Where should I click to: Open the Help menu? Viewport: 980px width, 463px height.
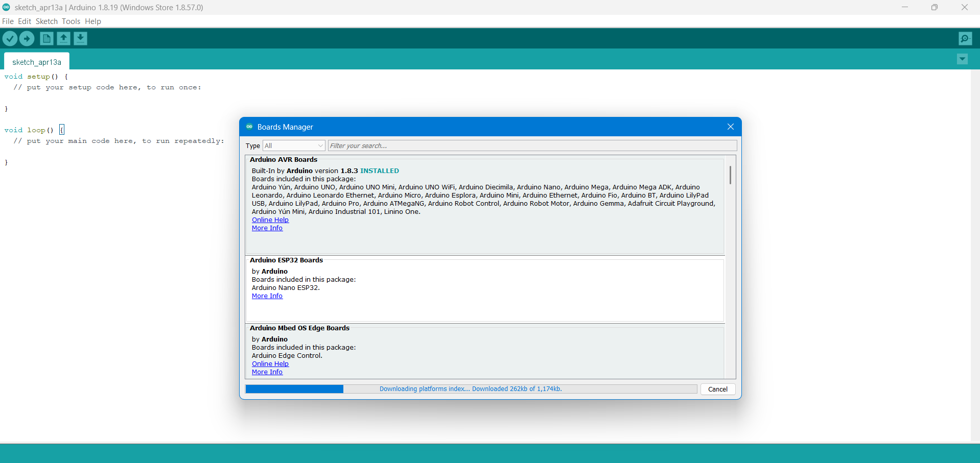click(93, 21)
